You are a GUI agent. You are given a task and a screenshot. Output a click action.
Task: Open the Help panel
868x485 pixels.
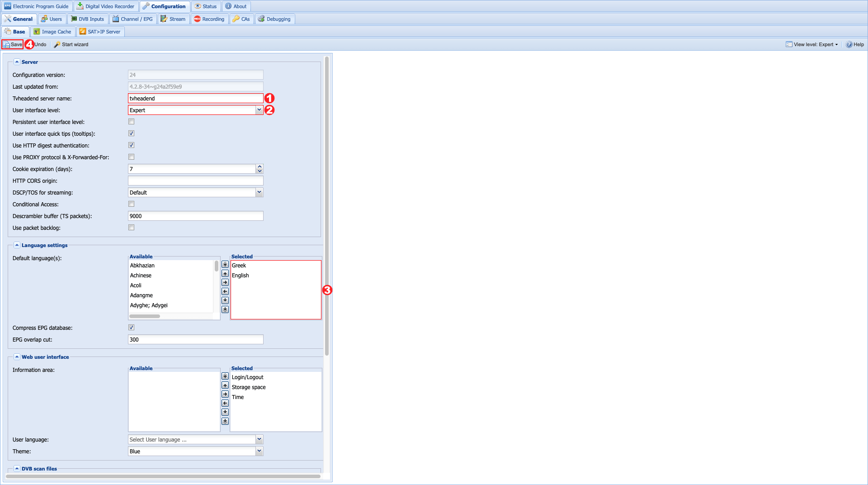tap(855, 44)
